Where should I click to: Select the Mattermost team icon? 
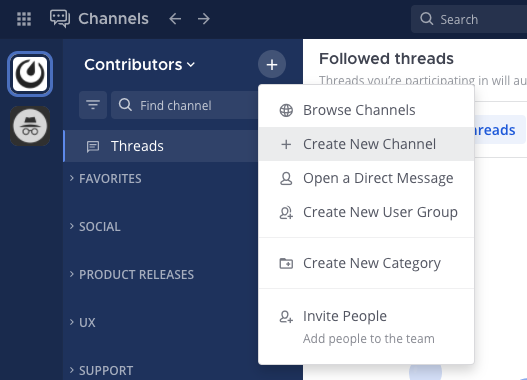[x=30, y=74]
